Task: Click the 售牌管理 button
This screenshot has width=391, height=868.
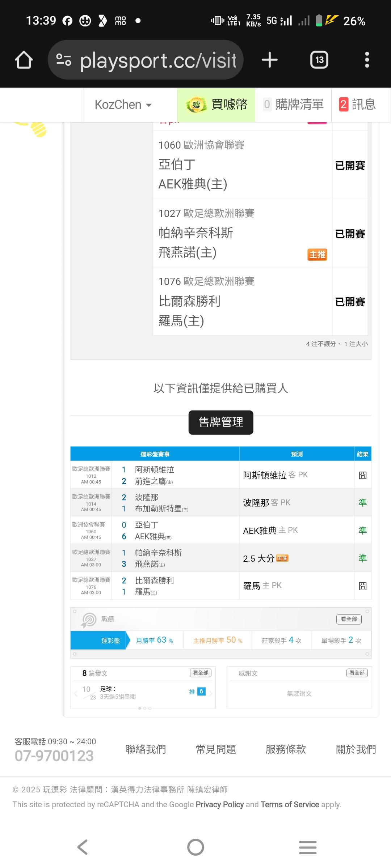Action: click(221, 422)
